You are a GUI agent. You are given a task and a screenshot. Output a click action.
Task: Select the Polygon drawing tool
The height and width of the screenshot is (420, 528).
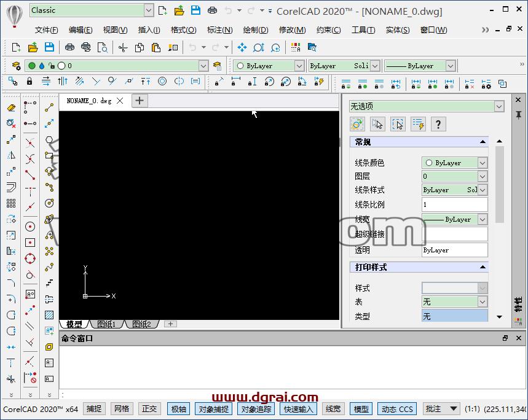click(49, 139)
